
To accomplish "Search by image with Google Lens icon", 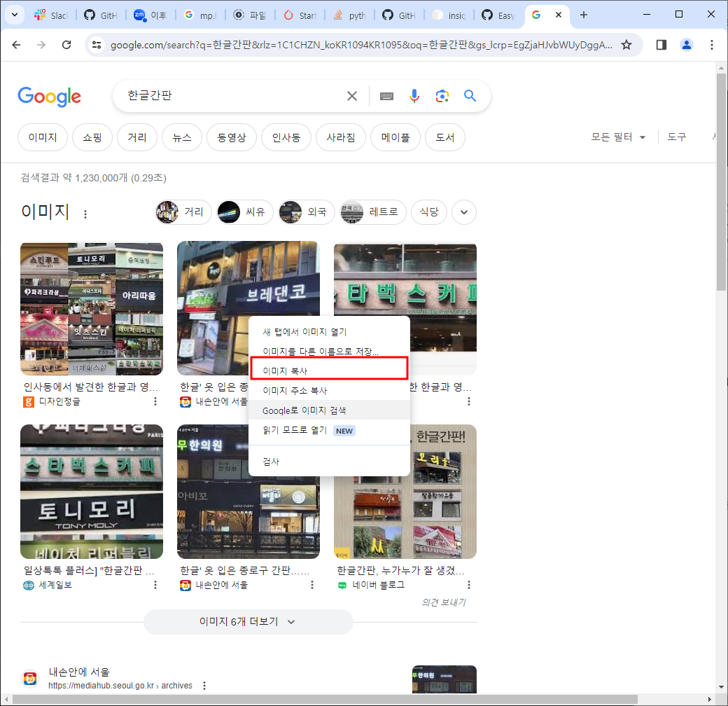I will [x=442, y=96].
